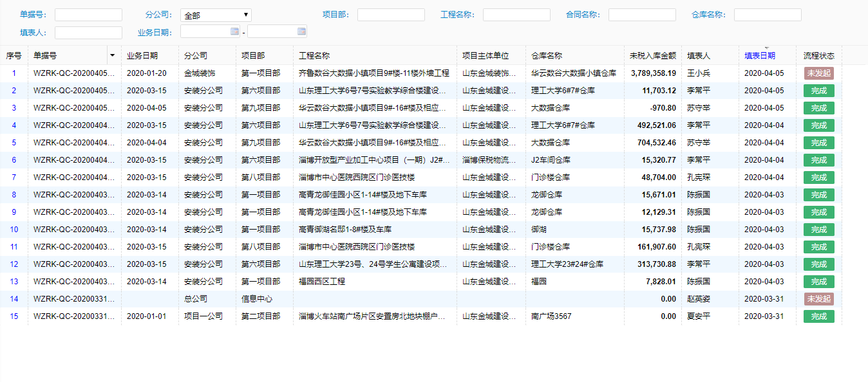
Task: Click the 福园西区工程 project name cell
Action: pos(322,282)
